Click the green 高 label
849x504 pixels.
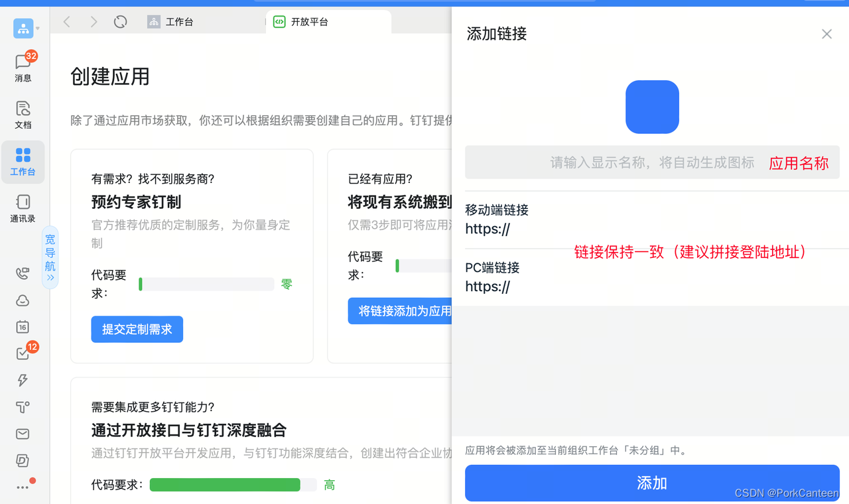(330, 485)
